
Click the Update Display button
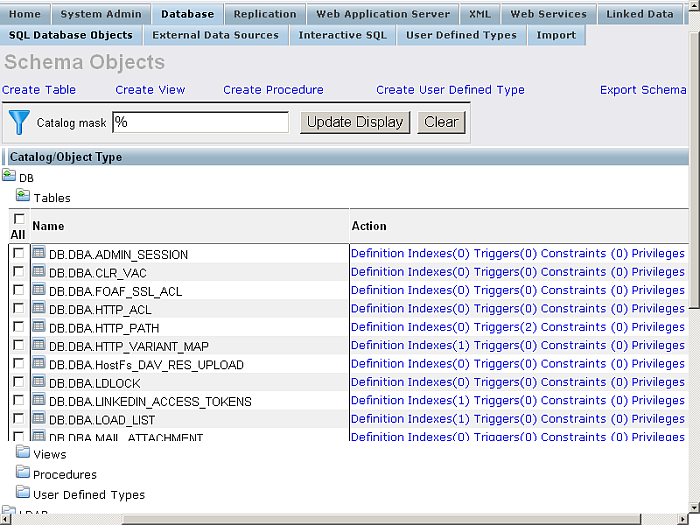click(x=355, y=122)
